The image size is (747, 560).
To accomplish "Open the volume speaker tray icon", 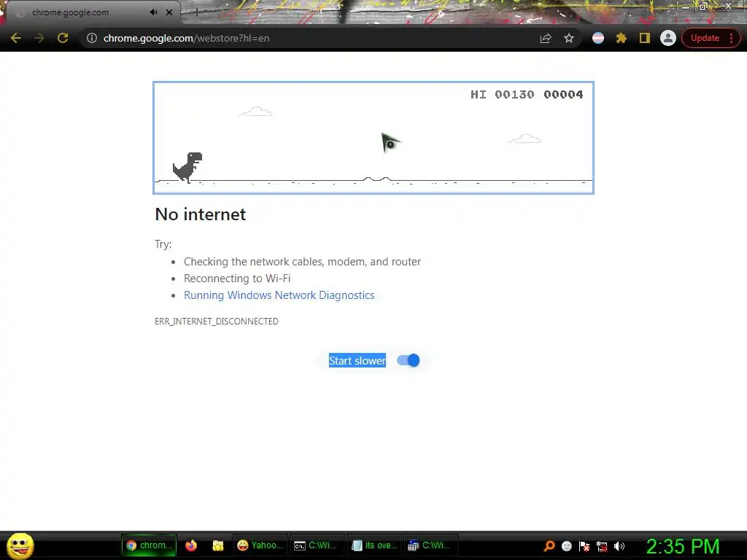I will (619, 546).
